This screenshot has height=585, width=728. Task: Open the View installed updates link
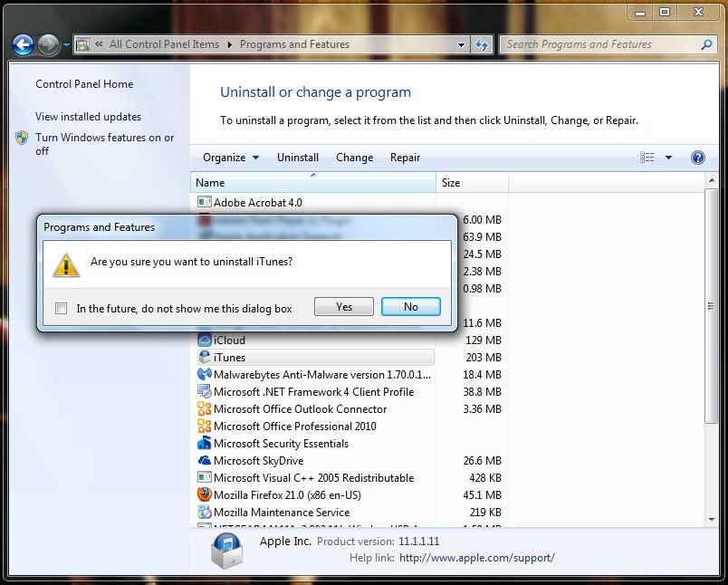coord(88,117)
